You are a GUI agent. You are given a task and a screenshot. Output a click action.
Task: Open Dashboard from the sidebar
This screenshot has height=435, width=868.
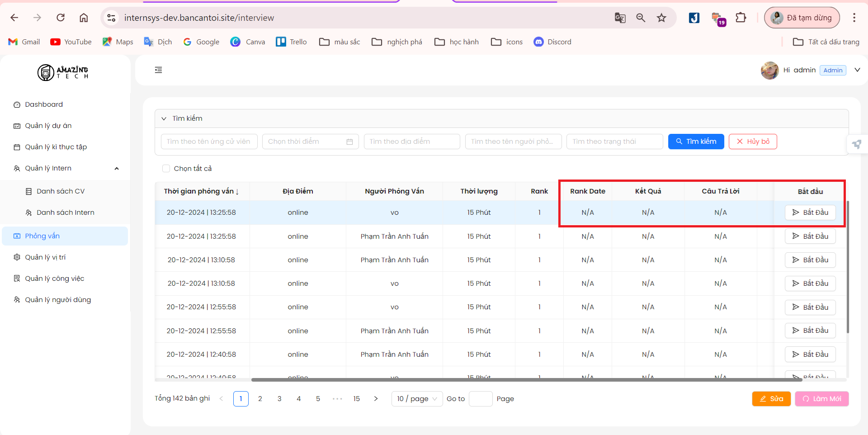click(x=44, y=104)
